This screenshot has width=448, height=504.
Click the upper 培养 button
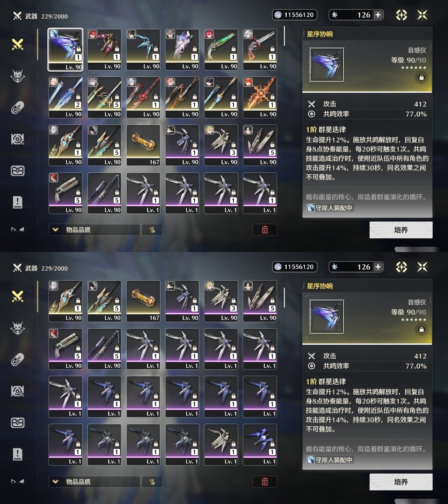tap(401, 230)
